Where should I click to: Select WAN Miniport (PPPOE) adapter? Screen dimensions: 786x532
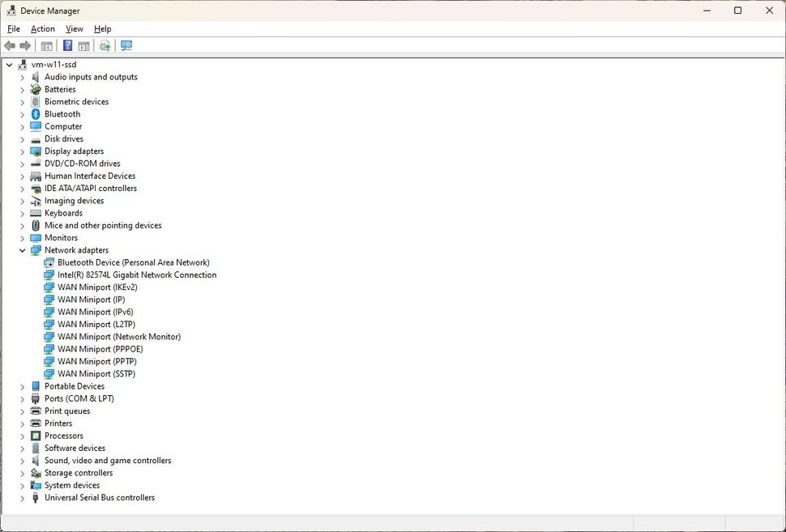[100, 349]
